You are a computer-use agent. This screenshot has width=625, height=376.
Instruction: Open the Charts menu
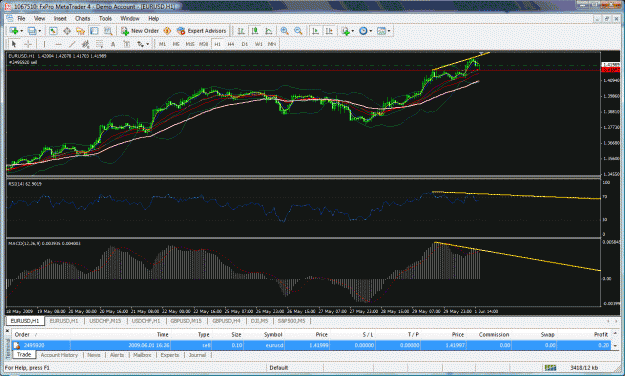coord(83,18)
